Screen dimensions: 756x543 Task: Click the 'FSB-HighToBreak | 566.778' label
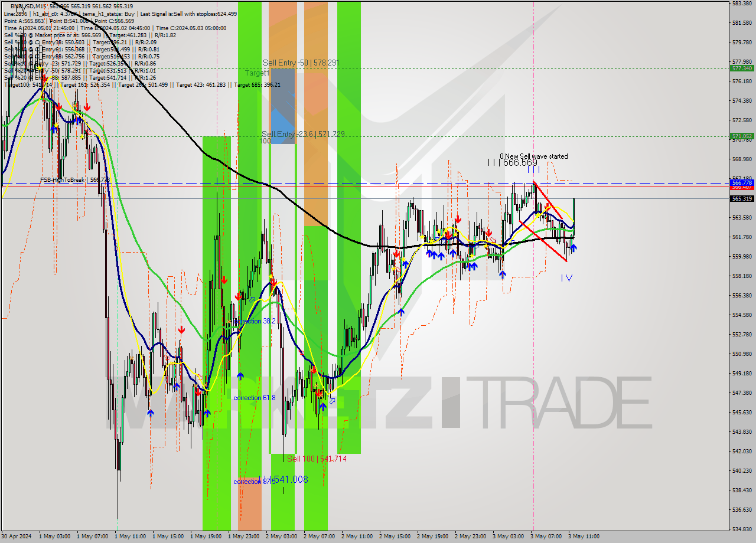[x=75, y=179]
